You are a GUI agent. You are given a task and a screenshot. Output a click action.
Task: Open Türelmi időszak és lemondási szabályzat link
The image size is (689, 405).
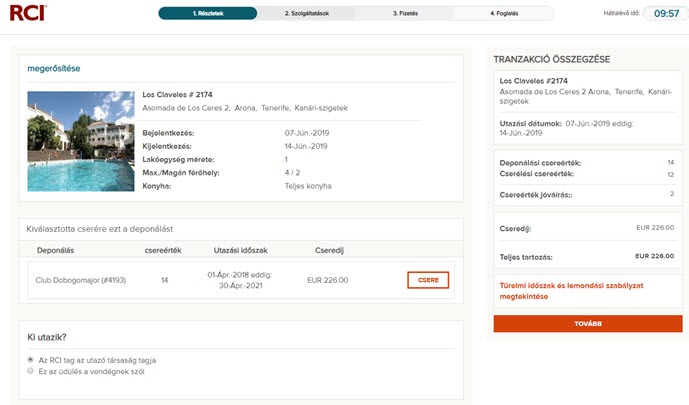[x=571, y=291]
